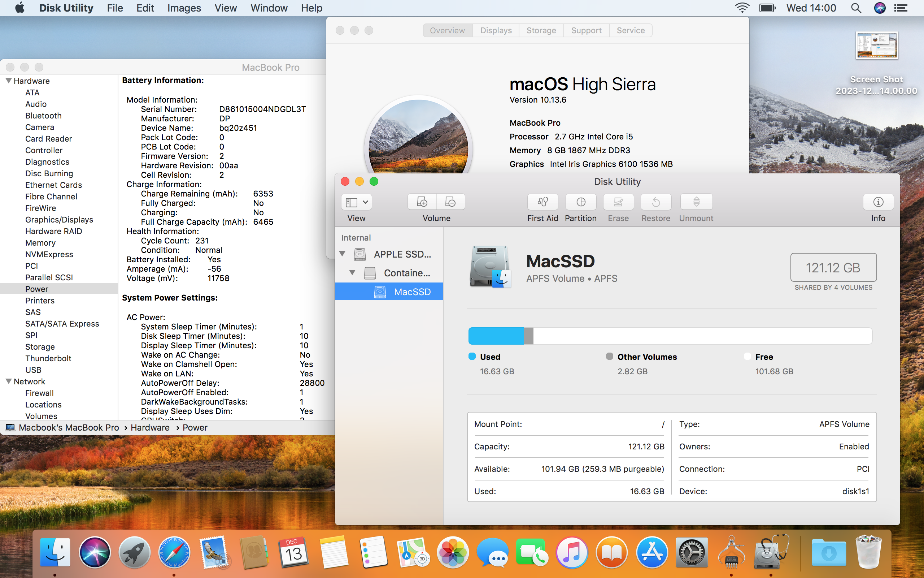Select the Overview tab in About This Mac
The width and height of the screenshot is (924, 578).
pyautogui.click(x=448, y=30)
